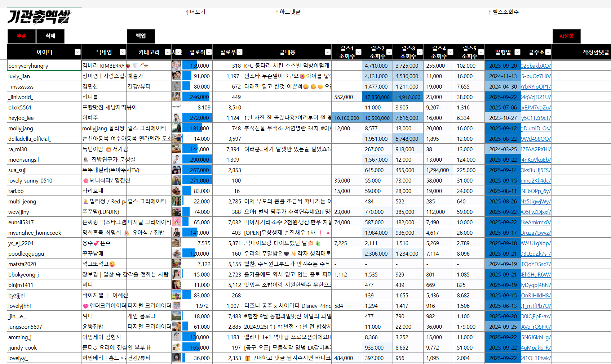Click the red 추출 button

(x=22, y=36)
